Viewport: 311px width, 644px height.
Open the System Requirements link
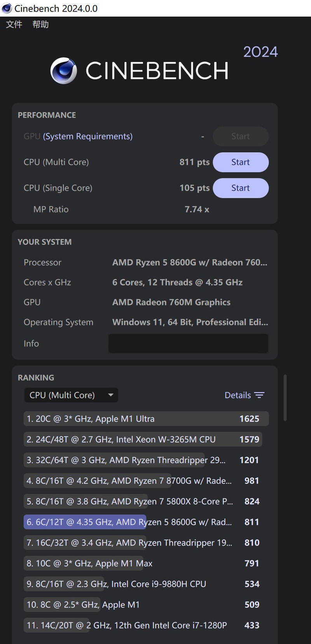click(87, 136)
